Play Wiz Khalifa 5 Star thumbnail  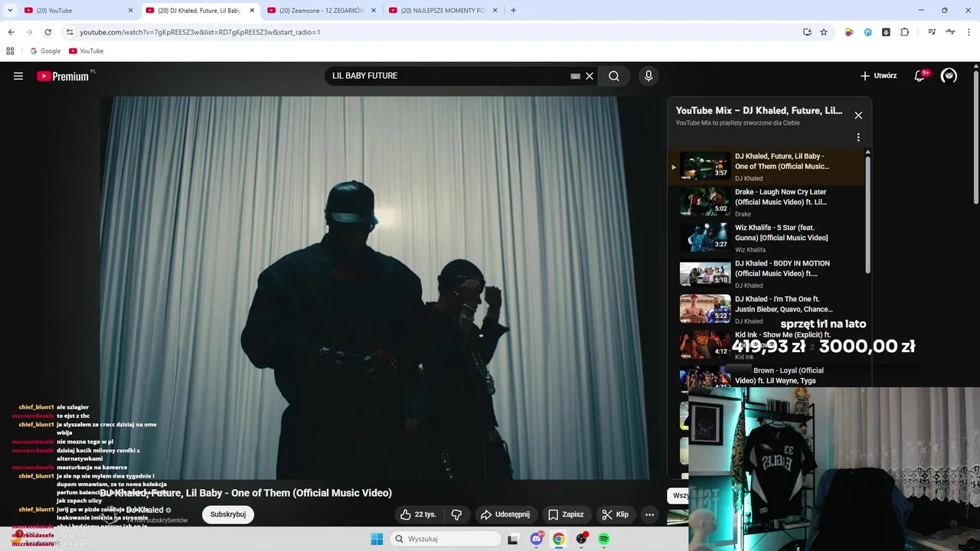(x=705, y=237)
